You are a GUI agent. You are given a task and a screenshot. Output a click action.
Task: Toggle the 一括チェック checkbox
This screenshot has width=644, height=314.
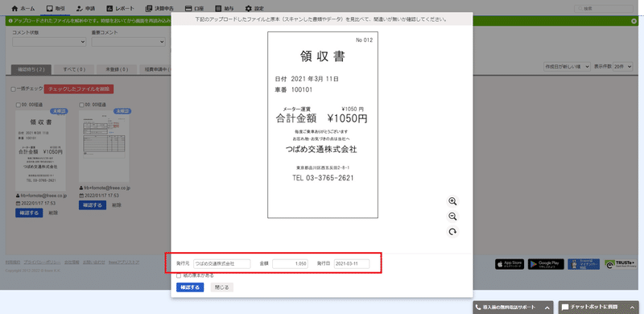pos(13,89)
